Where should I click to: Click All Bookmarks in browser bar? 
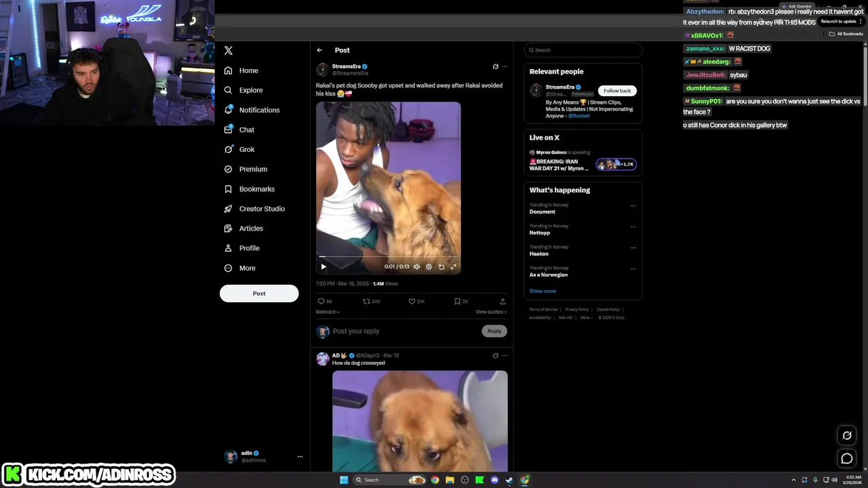(x=846, y=34)
